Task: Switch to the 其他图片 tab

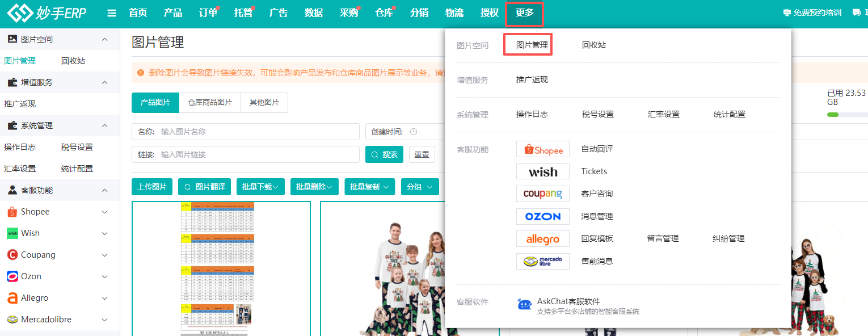Action: tap(264, 103)
